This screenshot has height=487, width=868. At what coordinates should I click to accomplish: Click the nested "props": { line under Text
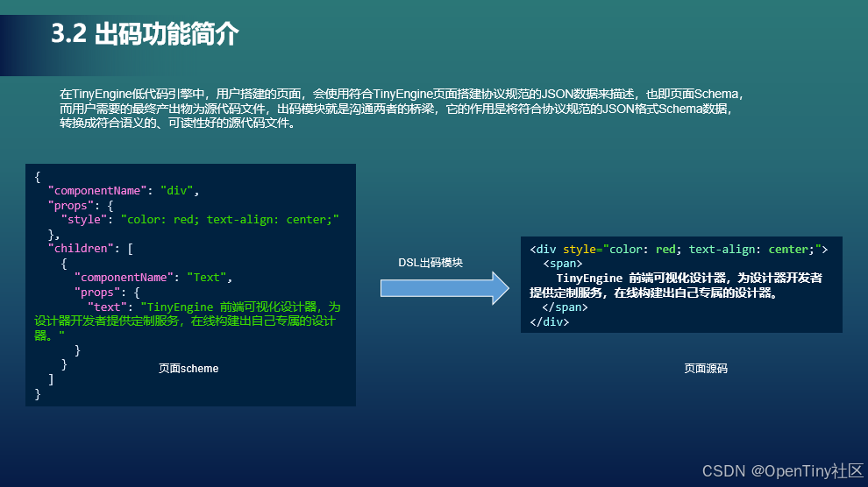pos(107,292)
